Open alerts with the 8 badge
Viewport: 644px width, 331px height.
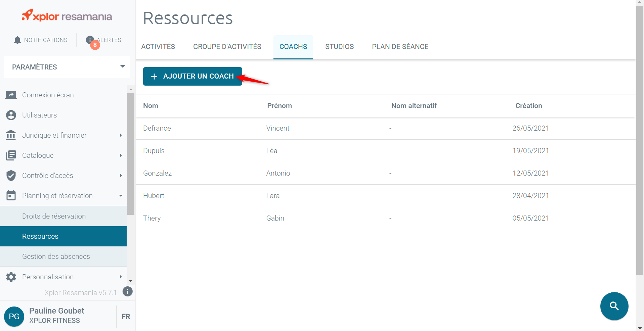click(x=103, y=40)
